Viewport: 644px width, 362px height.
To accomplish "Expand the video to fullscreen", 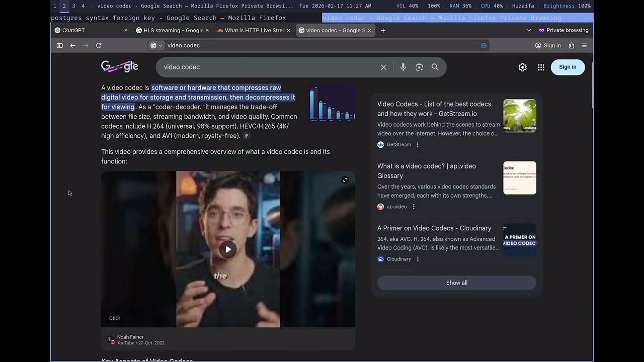I will point(345,180).
